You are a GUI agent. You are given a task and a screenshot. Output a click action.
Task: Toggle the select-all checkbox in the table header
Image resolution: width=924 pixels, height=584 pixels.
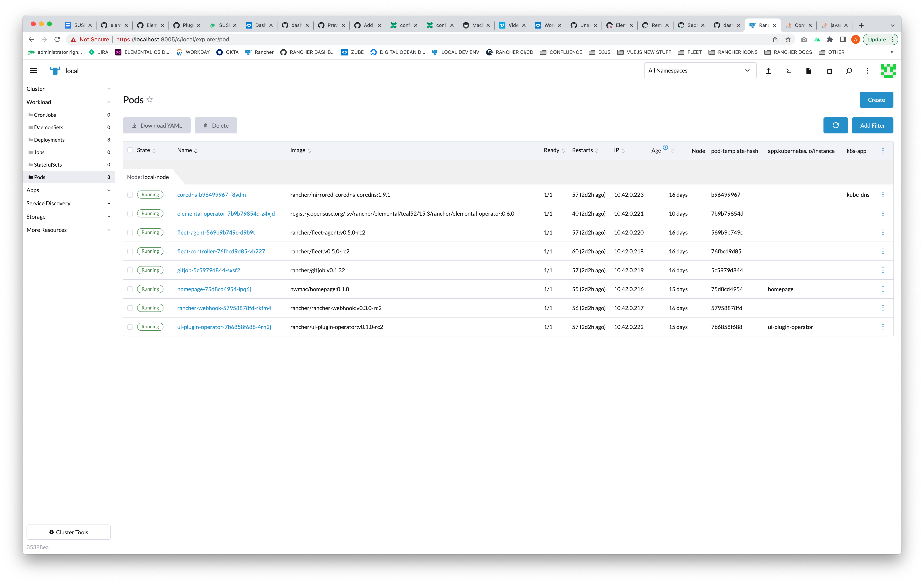(130, 150)
